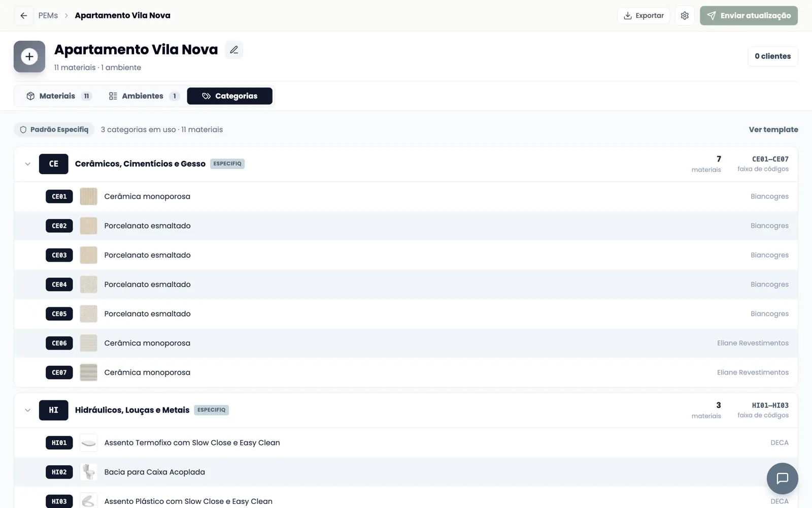Switch to the Materiais tab
This screenshot has height=508, width=812.
point(58,96)
